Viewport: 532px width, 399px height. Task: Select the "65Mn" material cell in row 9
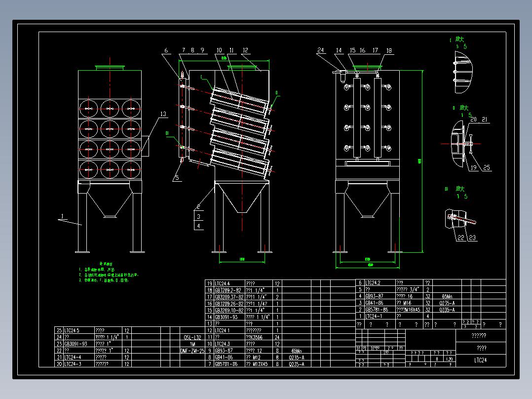(296, 351)
